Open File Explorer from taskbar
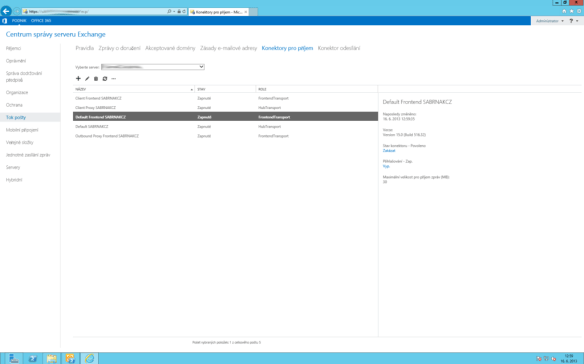Screen dimensions: 584x364 (51, 358)
